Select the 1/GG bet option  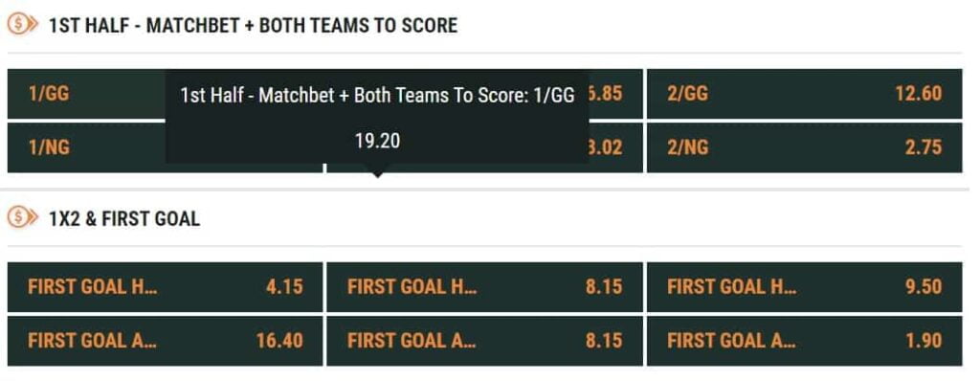(x=86, y=94)
